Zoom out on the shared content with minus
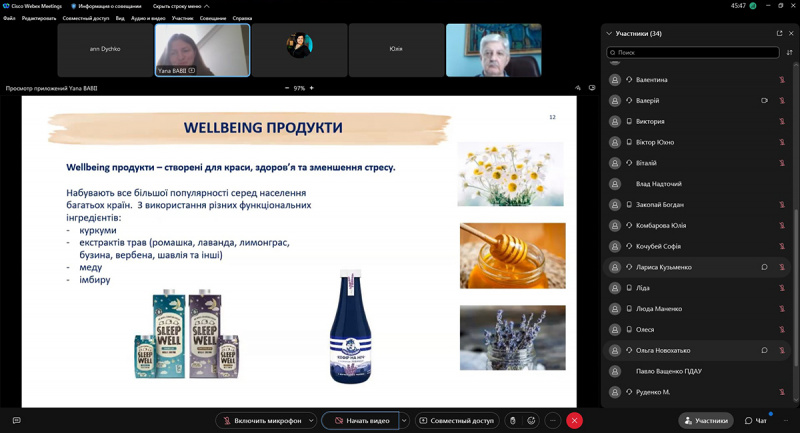Image resolution: width=800 pixels, height=433 pixels. (287, 88)
